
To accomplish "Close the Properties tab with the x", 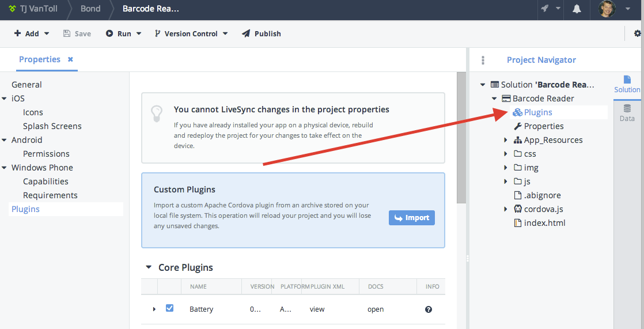I will tap(70, 59).
